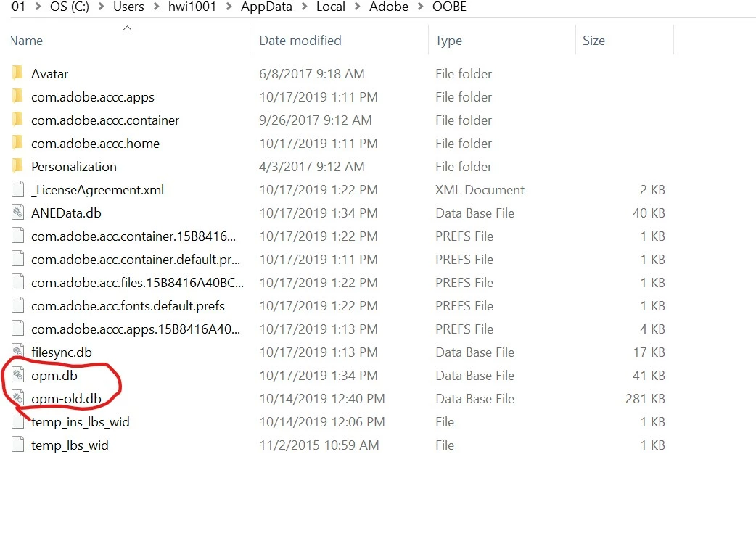Expand chevron before OS (C:) breadcrumb

click(38, 7)
